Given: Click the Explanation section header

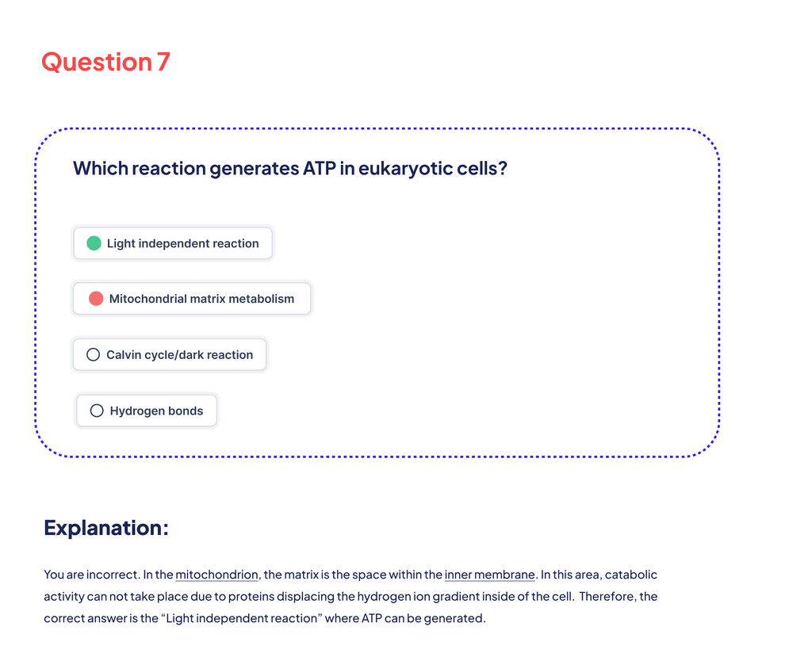Looking at the screenshot, I should tap(105, 527).
